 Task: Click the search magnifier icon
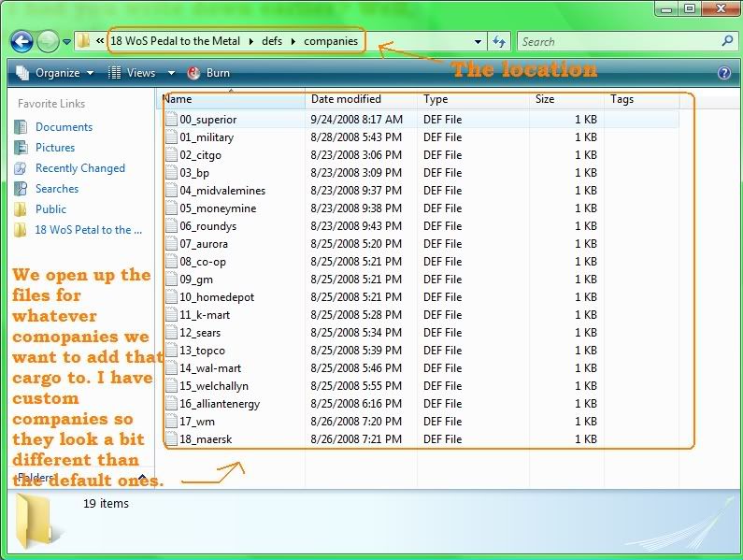tap(727, 41)
